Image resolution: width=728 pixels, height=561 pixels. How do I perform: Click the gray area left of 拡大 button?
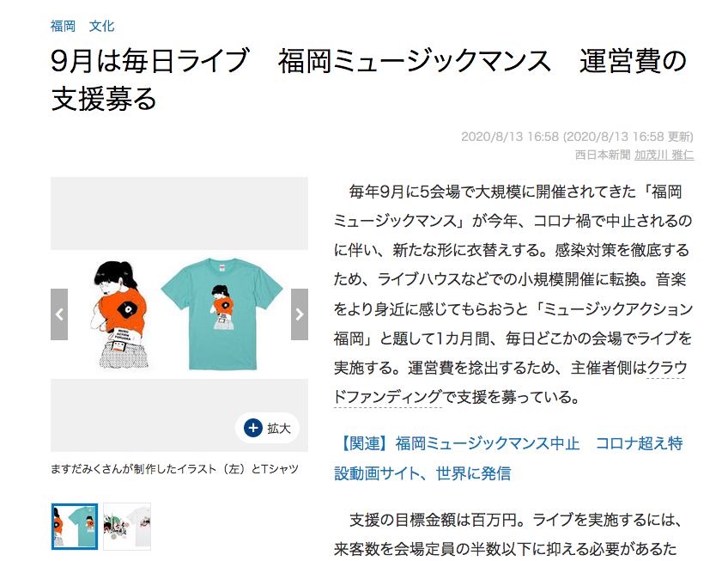(x=143, y=415)
